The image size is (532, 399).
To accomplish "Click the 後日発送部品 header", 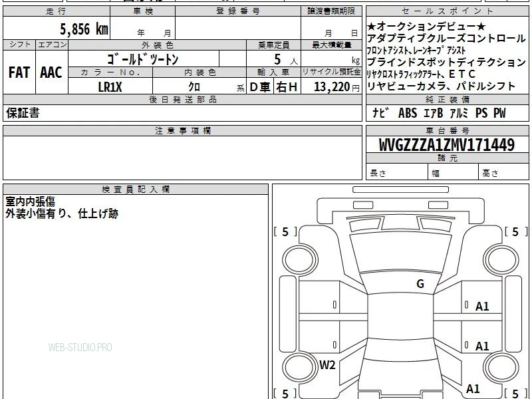I will 182,99.
